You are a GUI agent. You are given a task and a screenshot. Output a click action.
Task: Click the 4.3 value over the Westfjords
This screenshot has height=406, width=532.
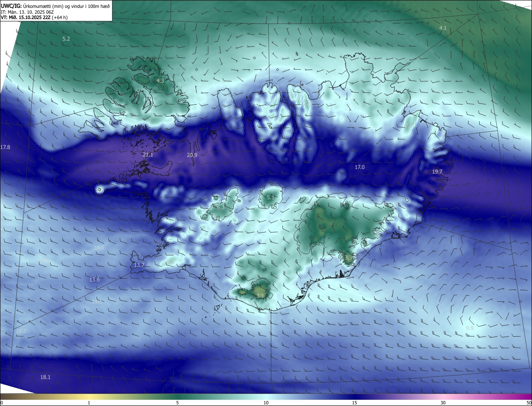pos(160,80)
